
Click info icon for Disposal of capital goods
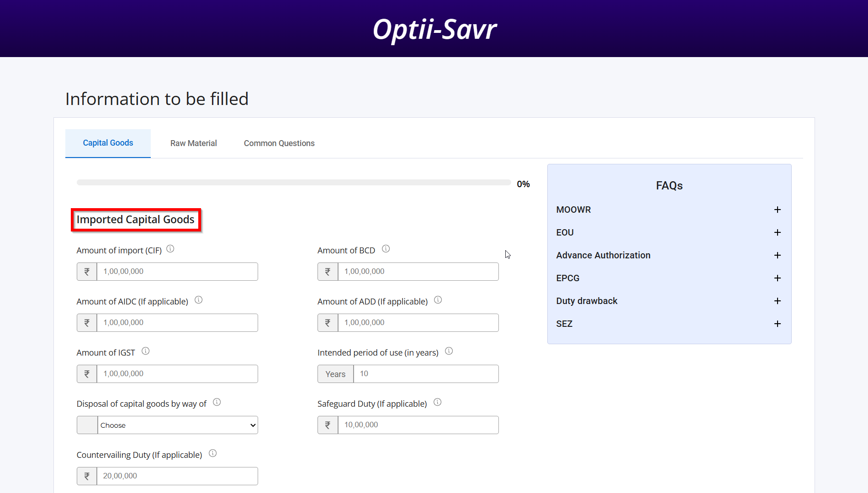(217, 402)
